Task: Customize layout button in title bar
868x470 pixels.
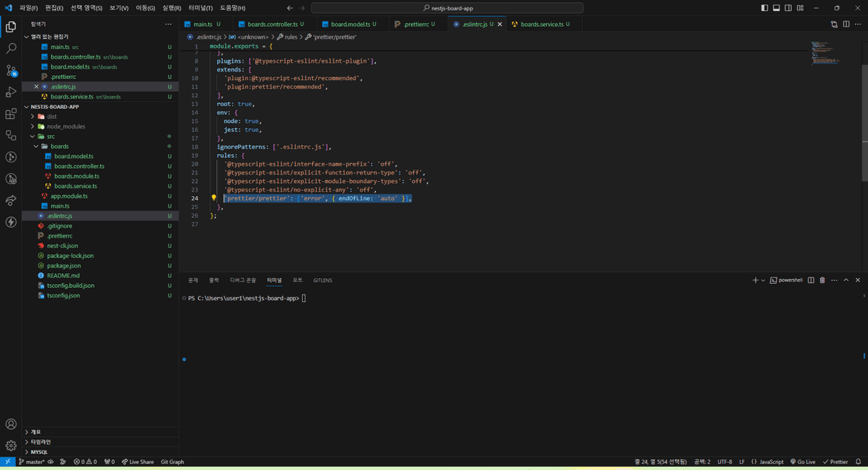Action: (x=800, y=8)
